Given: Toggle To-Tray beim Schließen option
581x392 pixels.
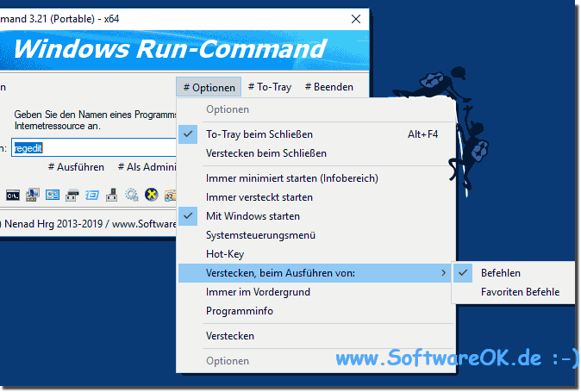Looking at the screenshot, I should (316, 134).
